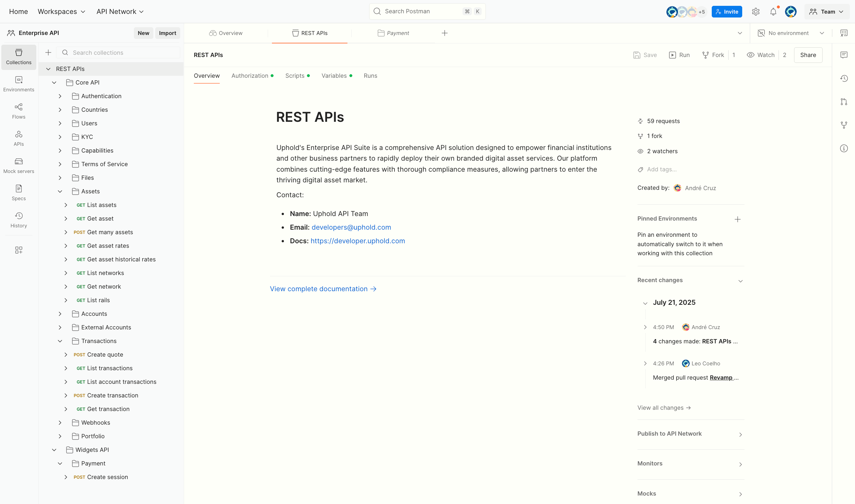Click the Import button
The height and width of the screenshot is (504, 855).
pyautogui.click(x=168, y=33)
